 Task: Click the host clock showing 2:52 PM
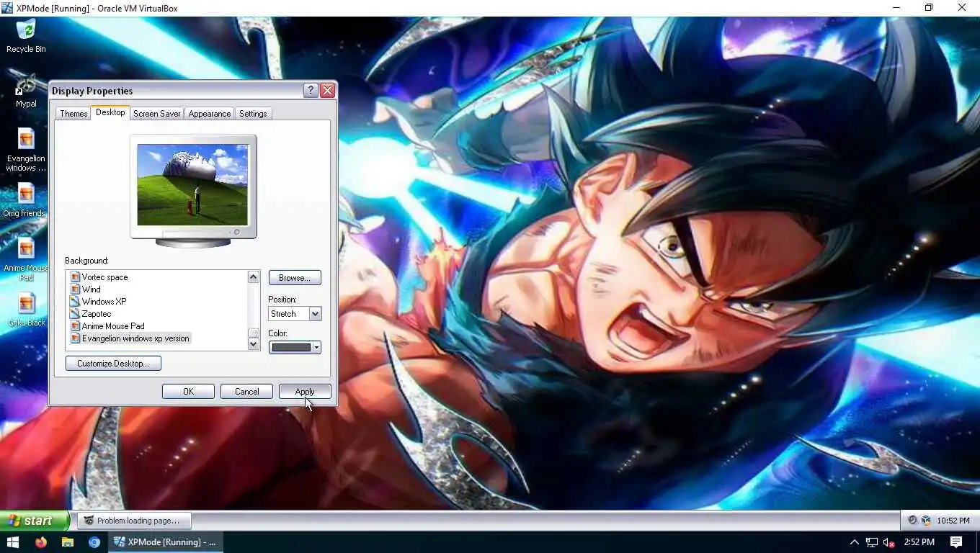coord(919,542)
